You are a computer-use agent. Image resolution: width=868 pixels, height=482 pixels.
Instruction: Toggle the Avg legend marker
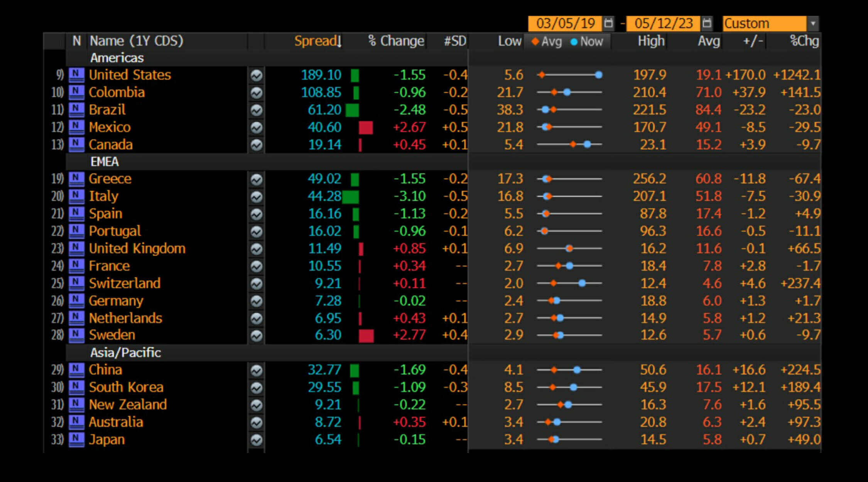click(546, 41)
